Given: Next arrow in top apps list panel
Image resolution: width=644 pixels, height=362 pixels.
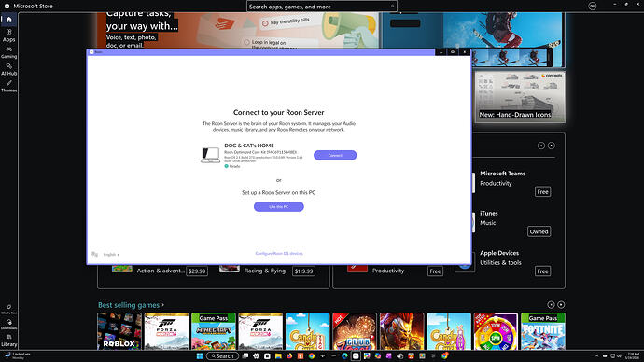Looking at the screenshot, I should point(552,146).
